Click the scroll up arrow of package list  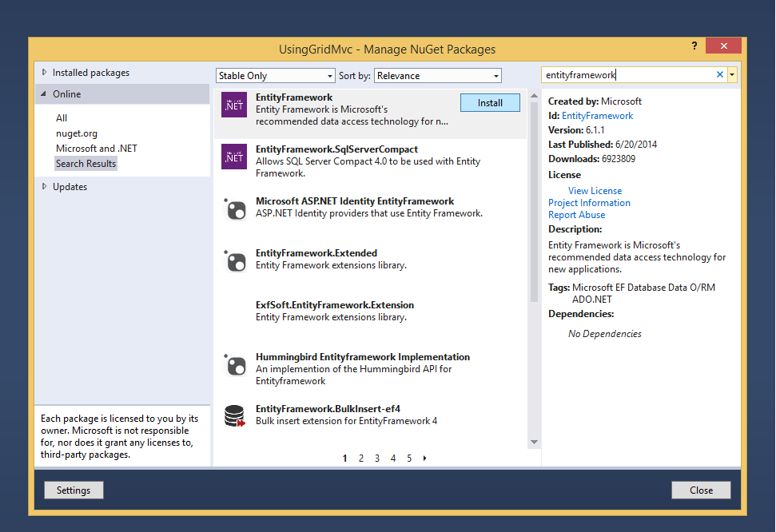pos(534,96)
